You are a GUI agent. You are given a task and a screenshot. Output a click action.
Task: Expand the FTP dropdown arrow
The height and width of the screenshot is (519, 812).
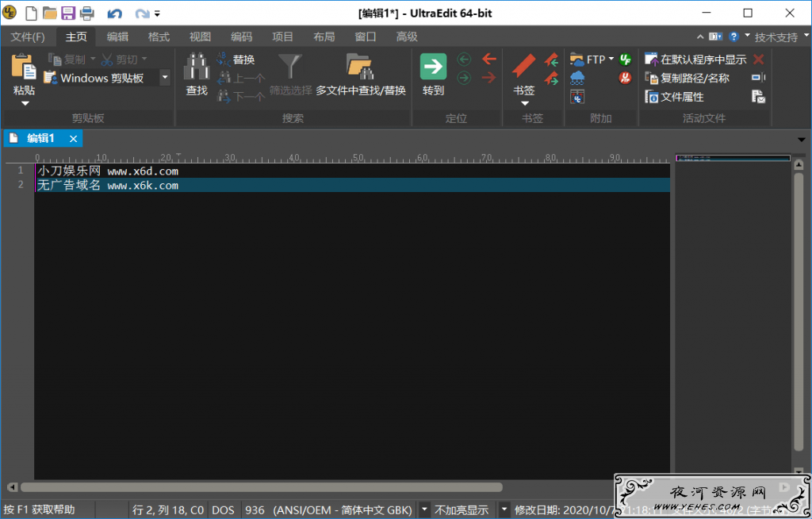click(x=611, y=59)
